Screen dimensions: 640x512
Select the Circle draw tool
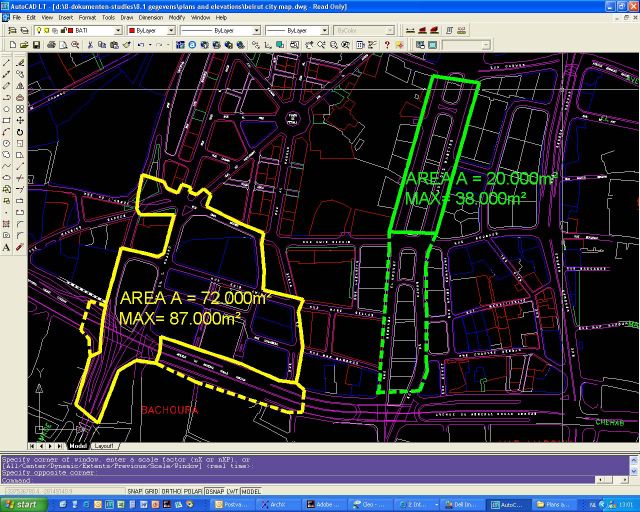pyautogui.click(x=7, y=143)
